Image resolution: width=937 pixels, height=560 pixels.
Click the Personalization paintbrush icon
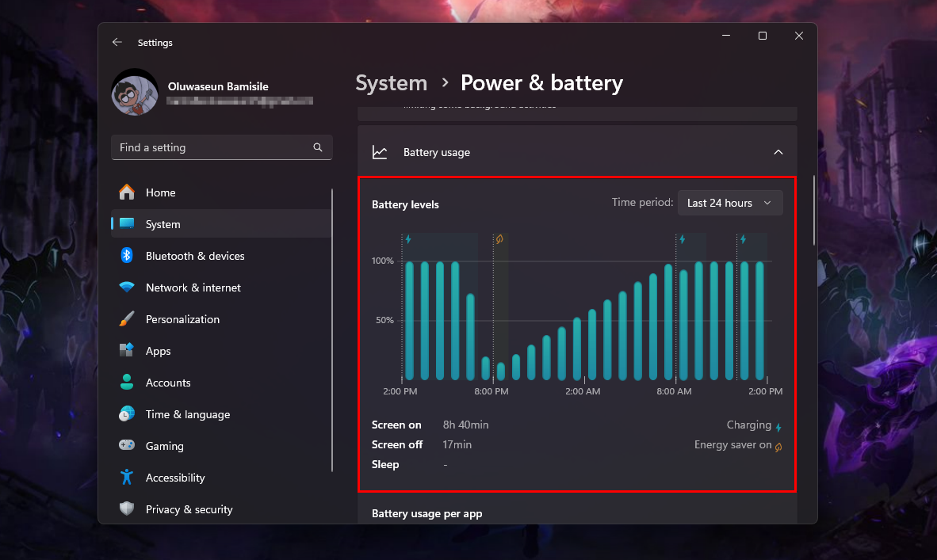pyautogui.click(x=127, y=318)
